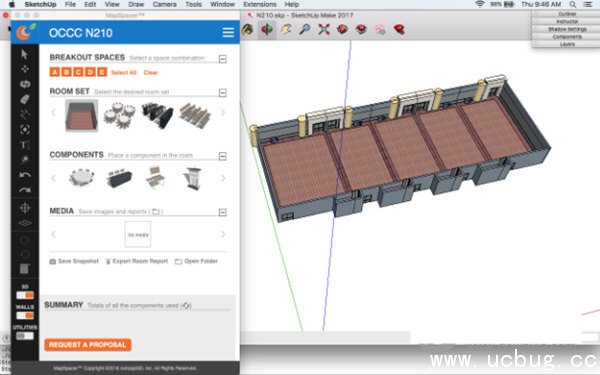The width and height of the screenshot is (600, 375).
Task: Click Select All breakout spaces link
Action: pos(124,72)
